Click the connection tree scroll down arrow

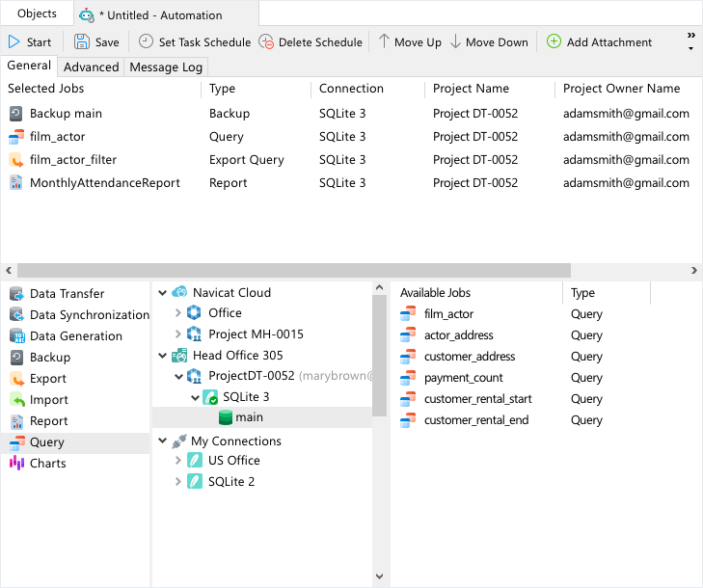point(379,575)
